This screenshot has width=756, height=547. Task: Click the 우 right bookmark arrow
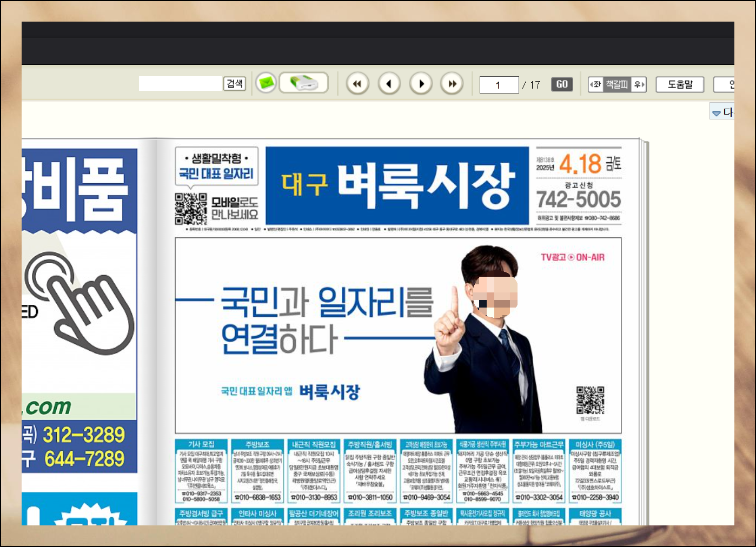click(x=639, y=84)
